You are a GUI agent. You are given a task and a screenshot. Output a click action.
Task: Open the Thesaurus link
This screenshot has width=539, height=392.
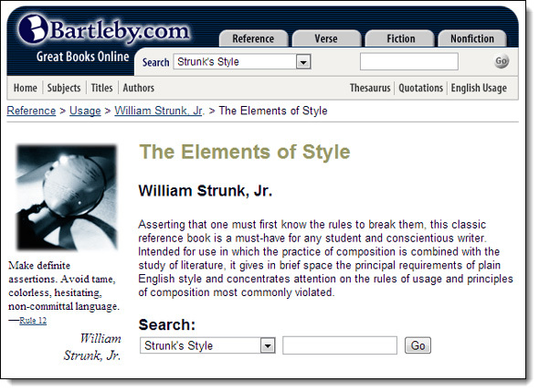click(x=370, y=88)
